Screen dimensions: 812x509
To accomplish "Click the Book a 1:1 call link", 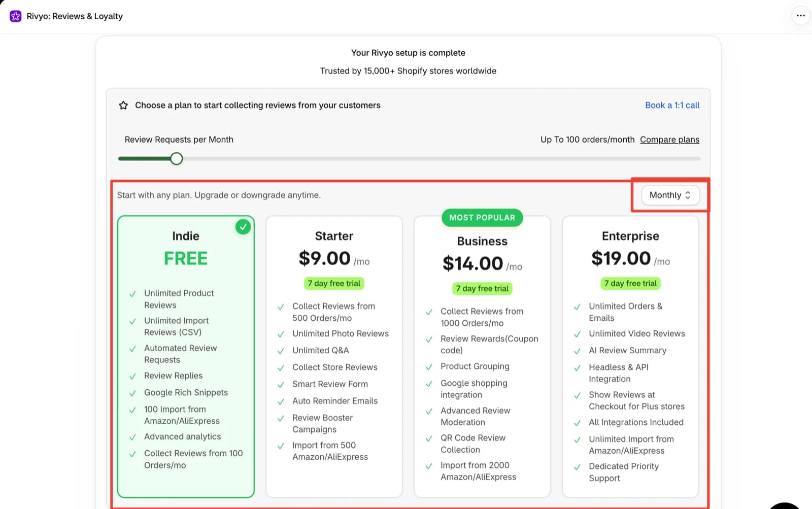I will point(672,105).
